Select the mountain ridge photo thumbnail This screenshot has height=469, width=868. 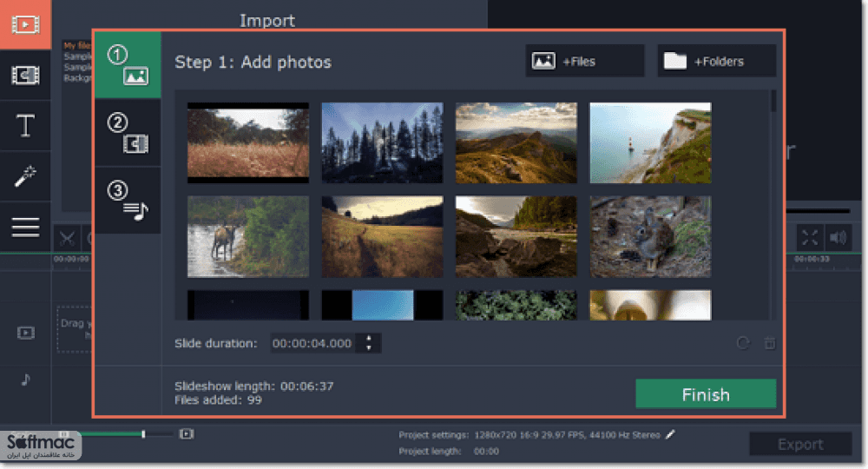pos(516,142)
